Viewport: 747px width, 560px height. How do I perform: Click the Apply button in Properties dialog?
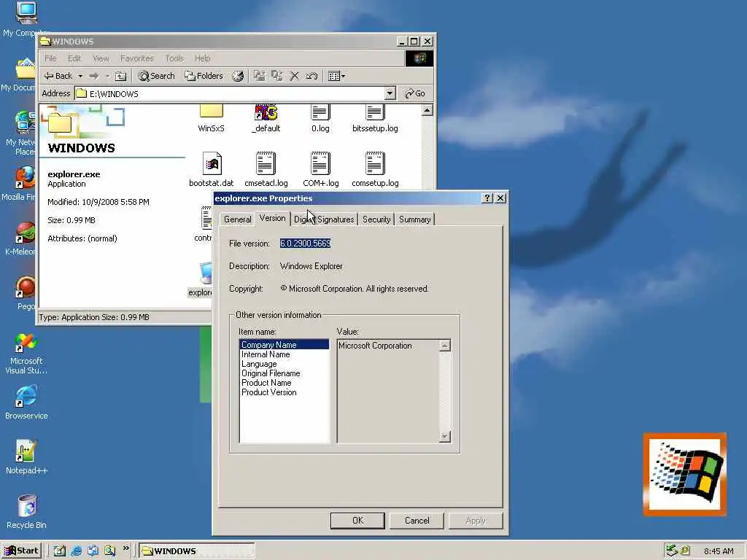(x=476, y=521)
